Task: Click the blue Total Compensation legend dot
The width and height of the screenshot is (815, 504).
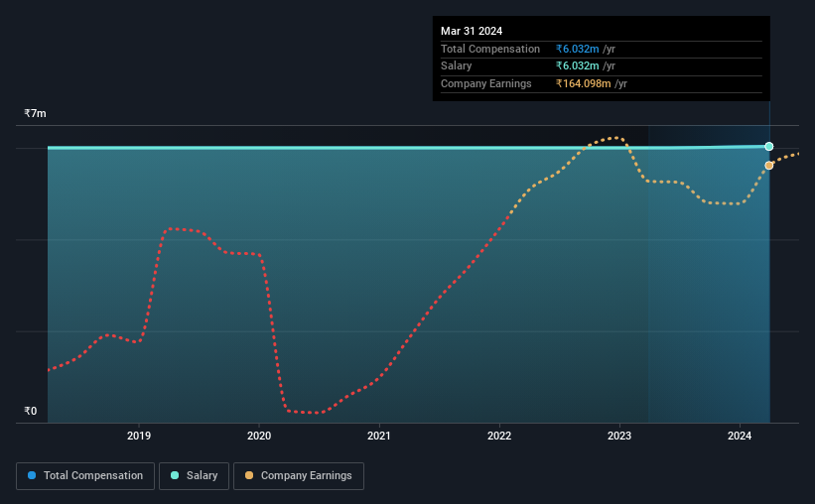Action: click(32, 475)
